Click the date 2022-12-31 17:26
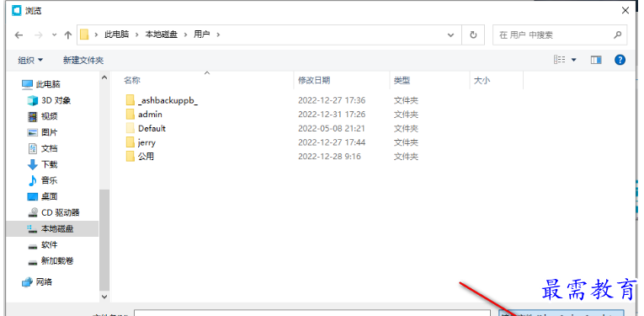Image resolution: width=644 pixels, height=316 pixels. point(332,115)
